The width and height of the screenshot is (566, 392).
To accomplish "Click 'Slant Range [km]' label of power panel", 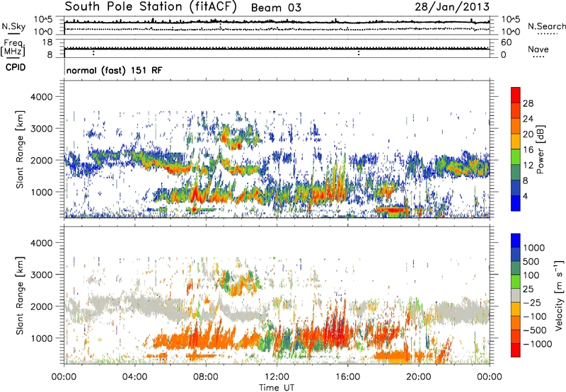I will (x=20, y=149).
